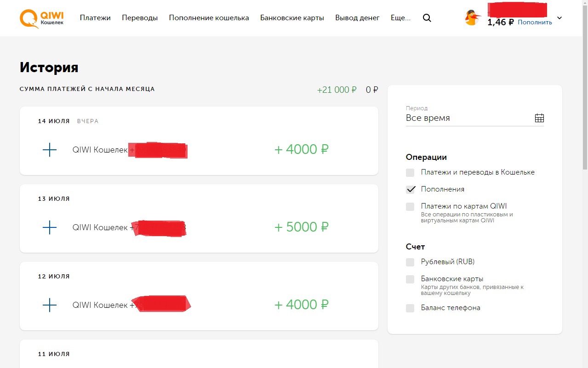Viewport: 588px width, 368px height.
Task: Go to Платежи menu item
Action: coord(95,18)
